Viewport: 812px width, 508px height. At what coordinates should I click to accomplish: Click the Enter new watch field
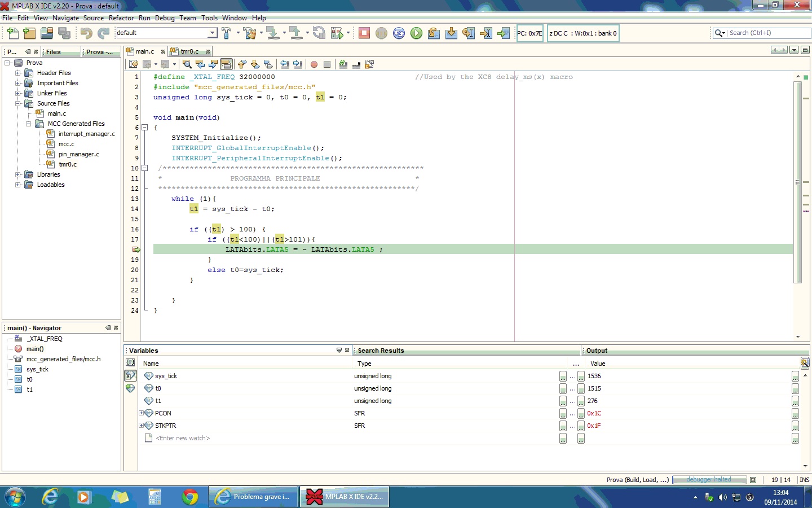(x=183, y=438)
